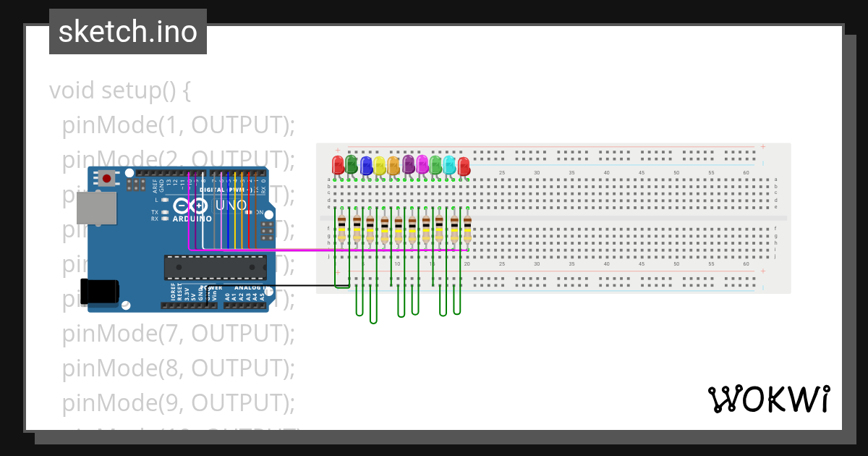868x456 pixels.
Task: Select the sketch.ino tab
Action: coord(127,31)
